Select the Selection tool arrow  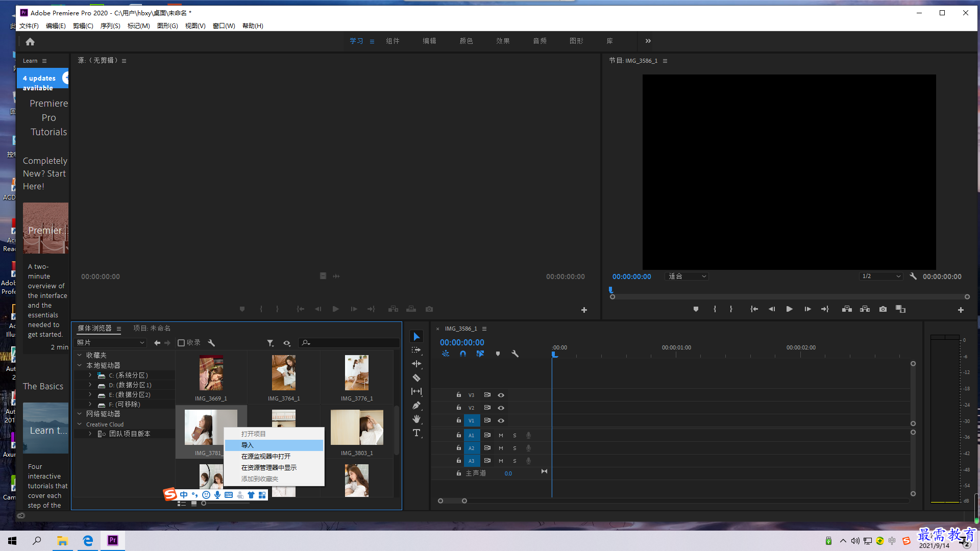coord(416,336)
